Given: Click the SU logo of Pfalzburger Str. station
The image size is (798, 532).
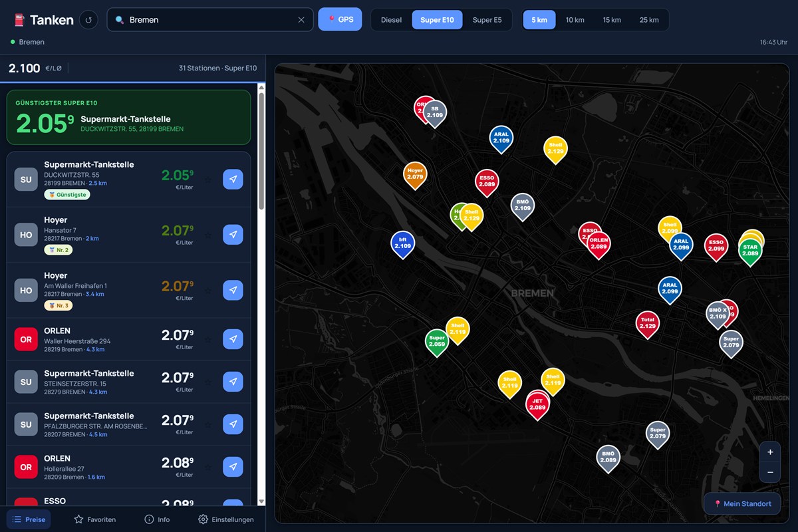Looking at the screenshot, I should [x=26, y=424].
